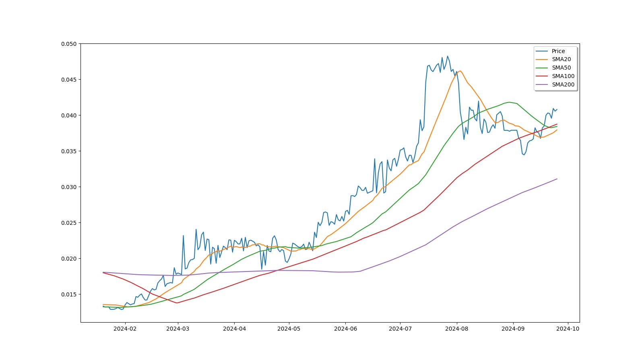Click the 0.040 y-axis tick label
Image resolution: width=644 pixels, height=362 pixels.
(69, 115)
